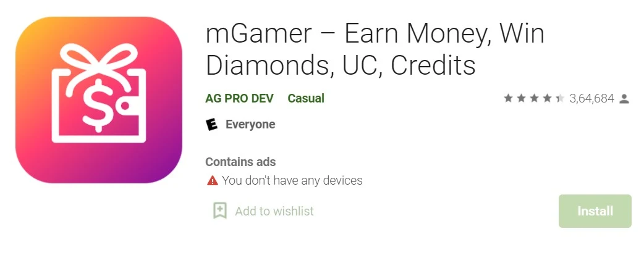Click the bookmark wishlist icon
Screen dimensions: 644x263
coord(220,211)
